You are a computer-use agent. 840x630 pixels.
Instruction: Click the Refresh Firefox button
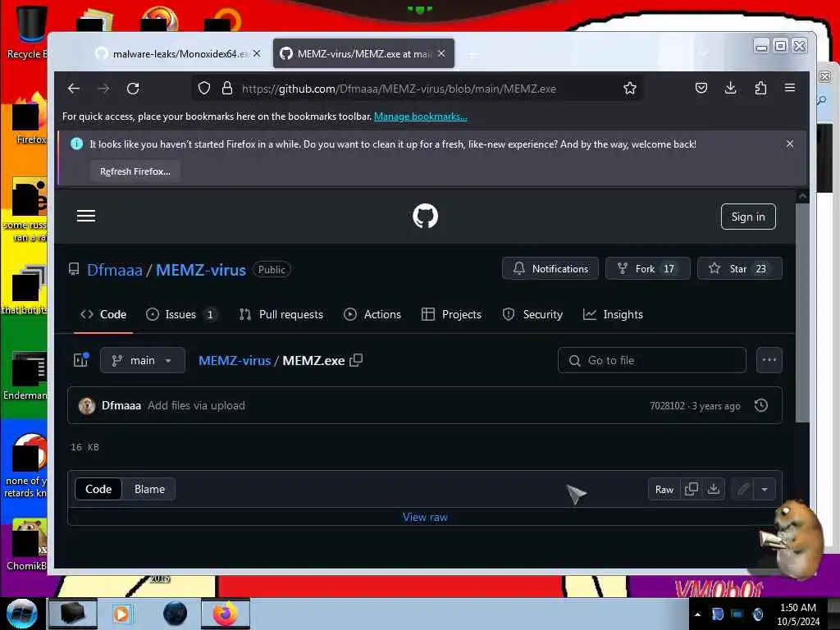point(135,171)
